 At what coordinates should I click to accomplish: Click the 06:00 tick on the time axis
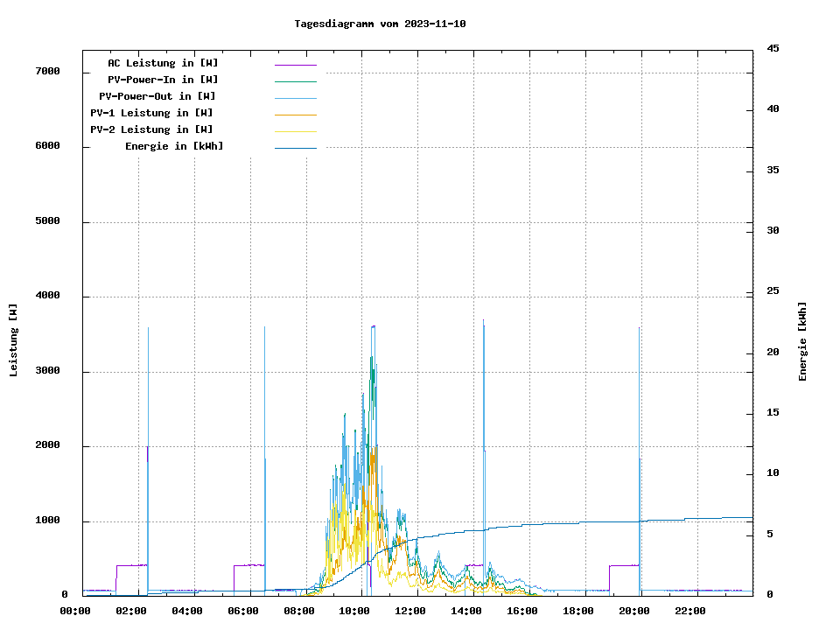(x=242, y=611)
